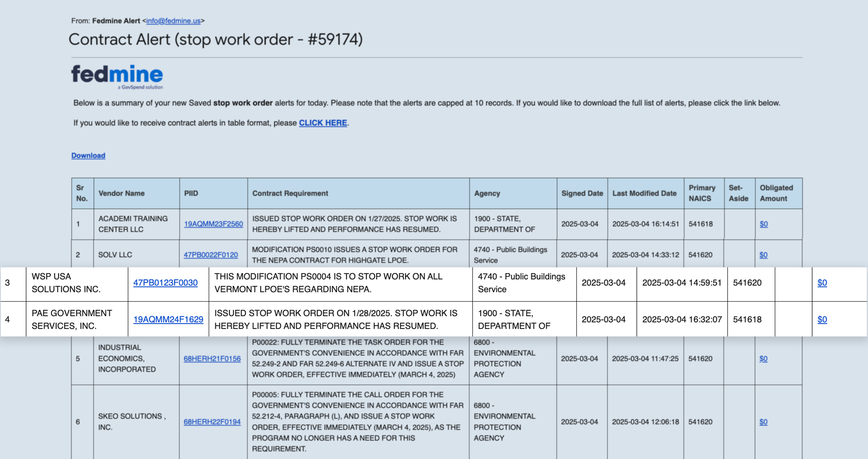Click $0 amount in PAE Government row

pyautogui.click(x=822, y=319)
